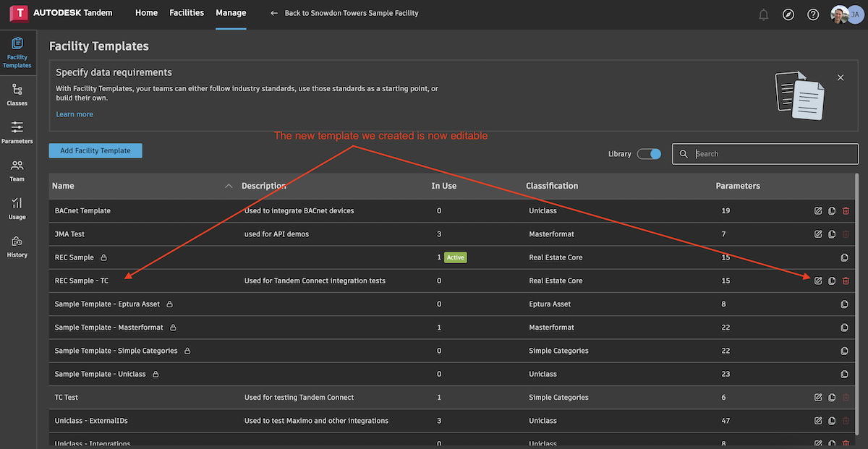The width and height of the screenshot is (868, 449).
Task: Go to the Home tab
Action: coord(146,13)
